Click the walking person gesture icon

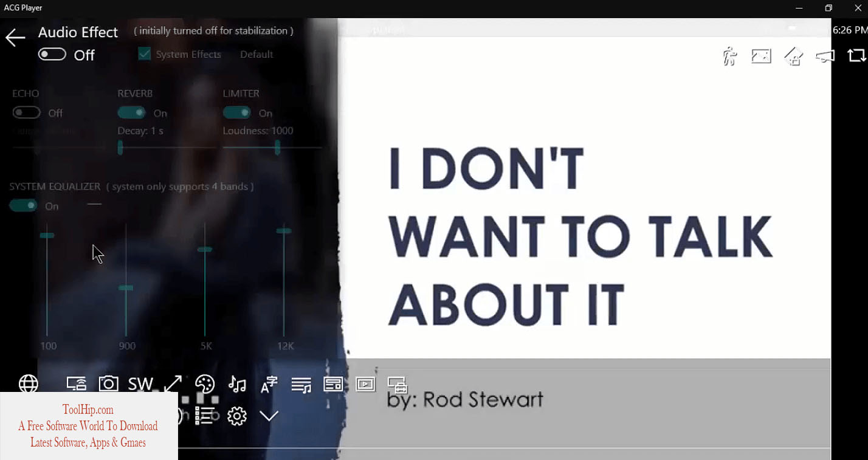tap(729, 56)
